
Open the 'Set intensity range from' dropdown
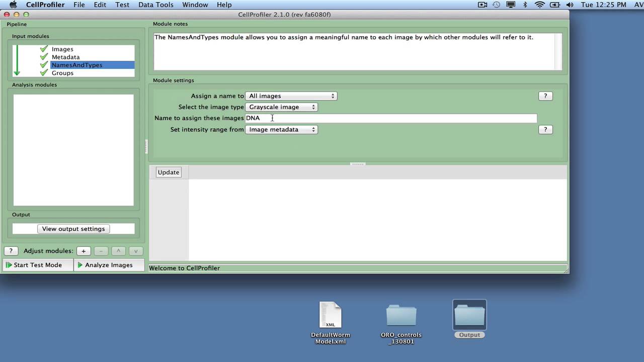point(281,130)
